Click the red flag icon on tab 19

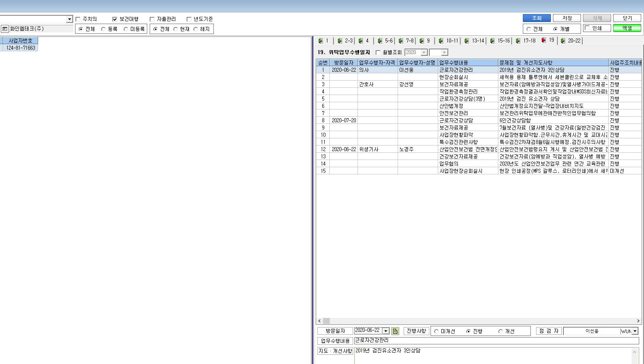[544, 40]
